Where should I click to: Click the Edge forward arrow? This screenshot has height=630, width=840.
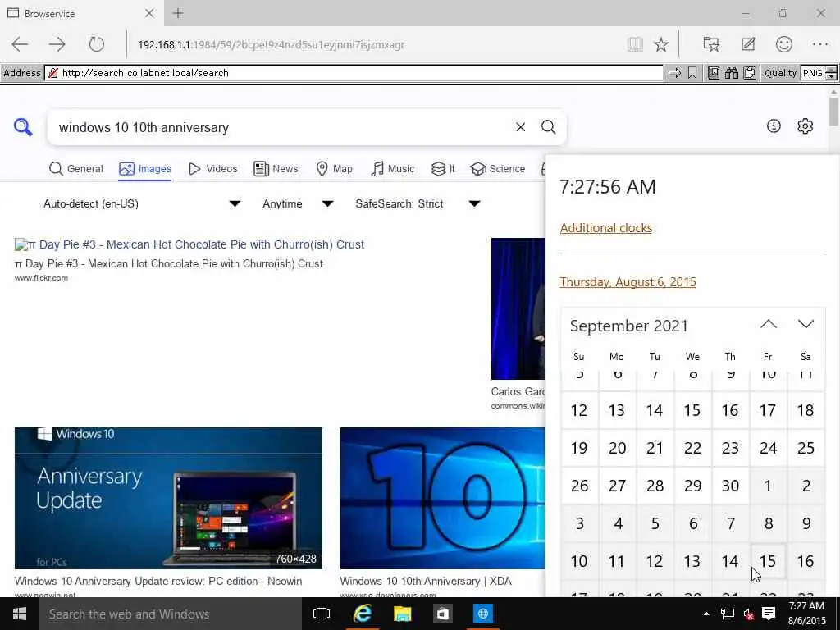(57, 44)
